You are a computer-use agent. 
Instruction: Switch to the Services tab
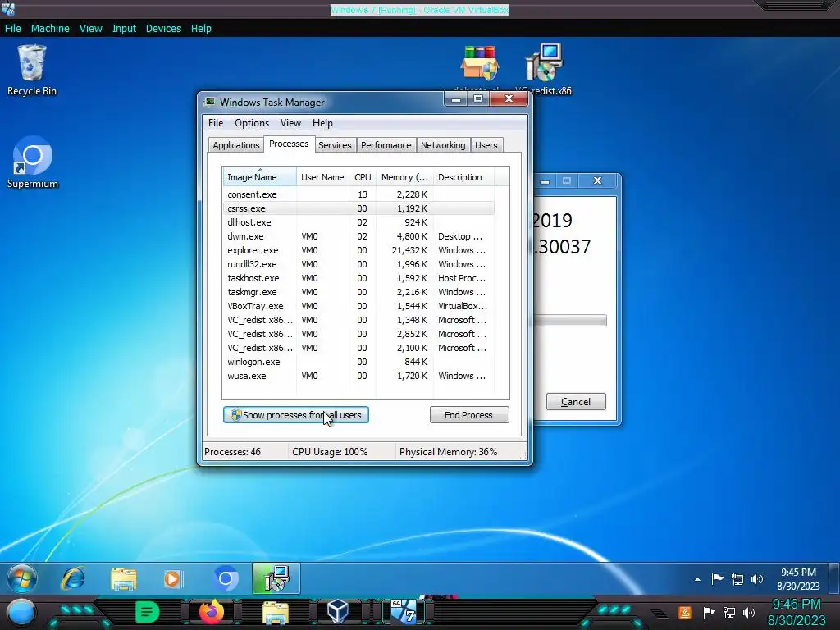[x=335, y=145]
